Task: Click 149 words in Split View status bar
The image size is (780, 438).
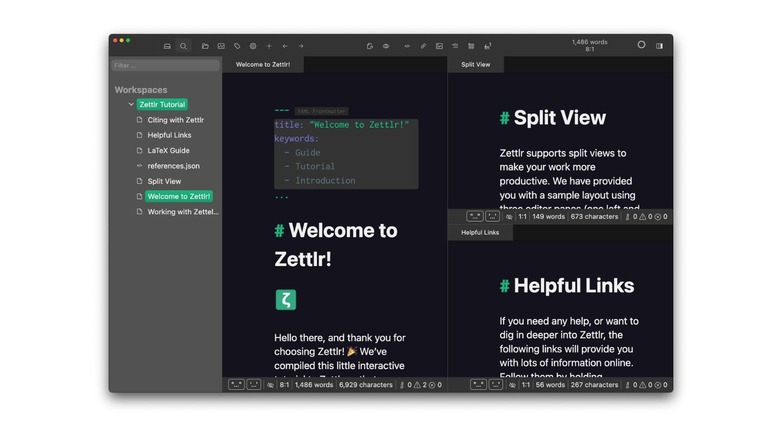Action: [549, 217]
